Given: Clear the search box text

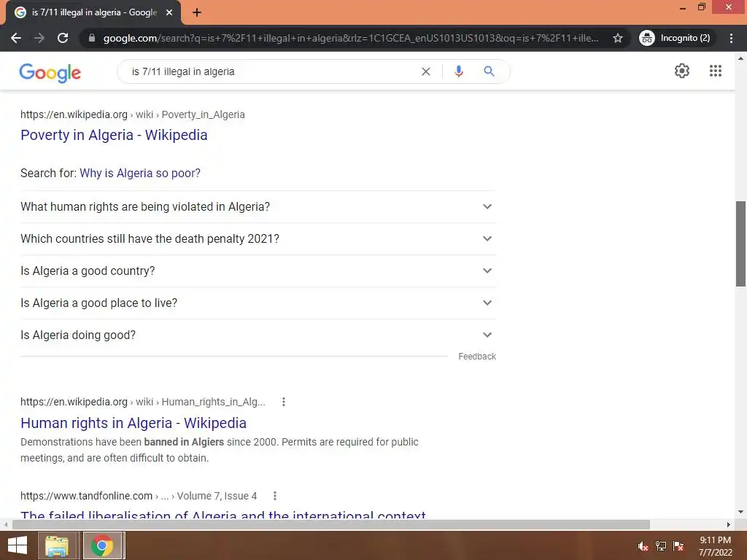Looking at the screenshot, I should pyautogui.click(x=426, y=71).
